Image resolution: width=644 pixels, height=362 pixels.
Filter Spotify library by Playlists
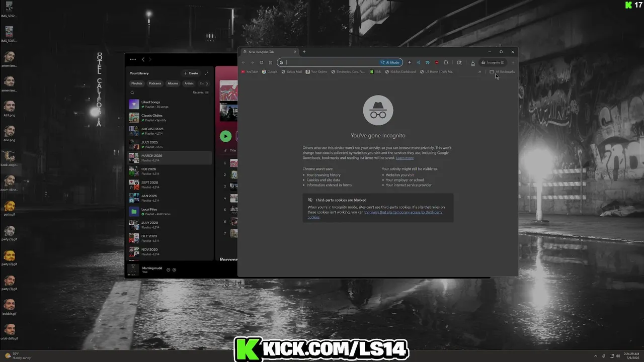point(137,83)
